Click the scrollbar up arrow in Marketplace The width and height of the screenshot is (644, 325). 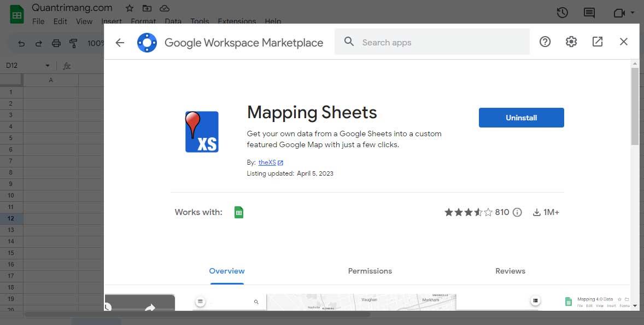[x=635, y=63]
